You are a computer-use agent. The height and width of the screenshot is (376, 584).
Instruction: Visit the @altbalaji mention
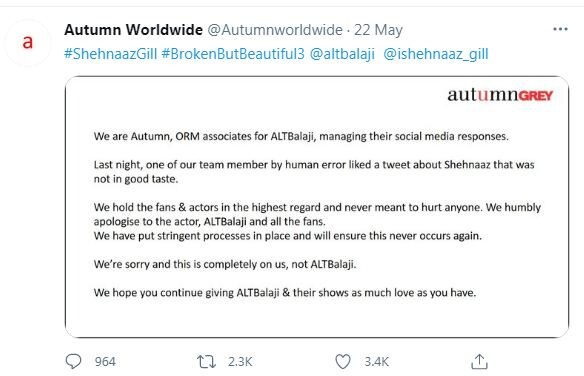click(342, 54)
